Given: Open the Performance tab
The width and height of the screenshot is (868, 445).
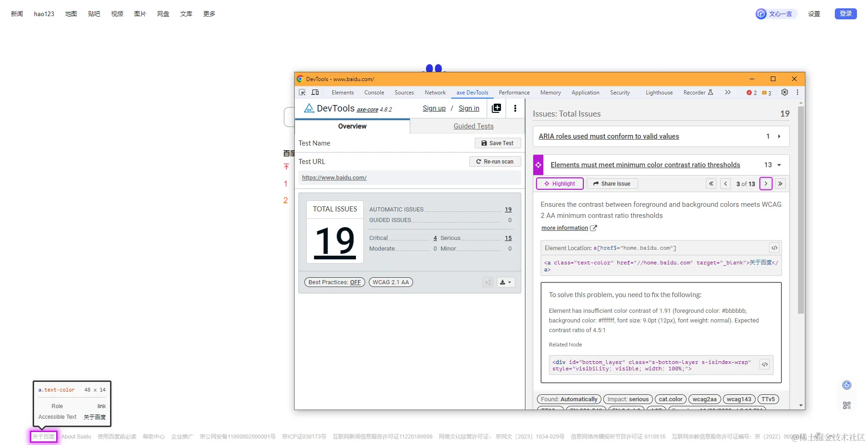Looking at the screenshot, I should tap(514, 93).
